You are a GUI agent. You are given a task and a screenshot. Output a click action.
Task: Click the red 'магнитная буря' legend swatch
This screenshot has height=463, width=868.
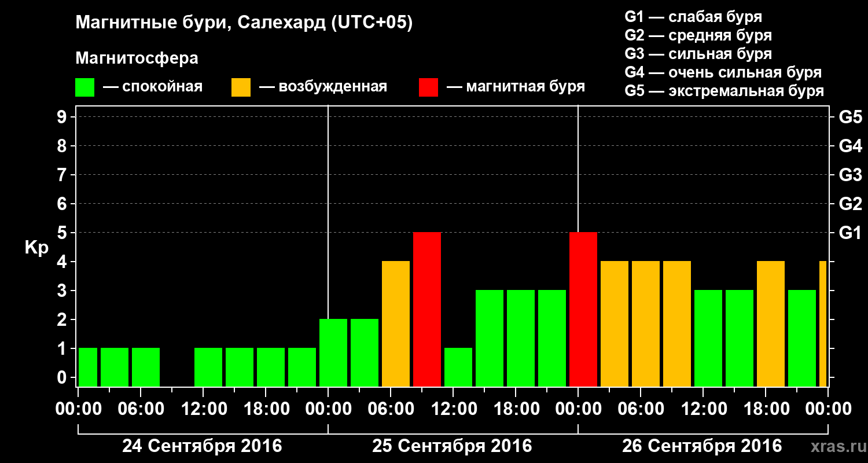point(428,87)
